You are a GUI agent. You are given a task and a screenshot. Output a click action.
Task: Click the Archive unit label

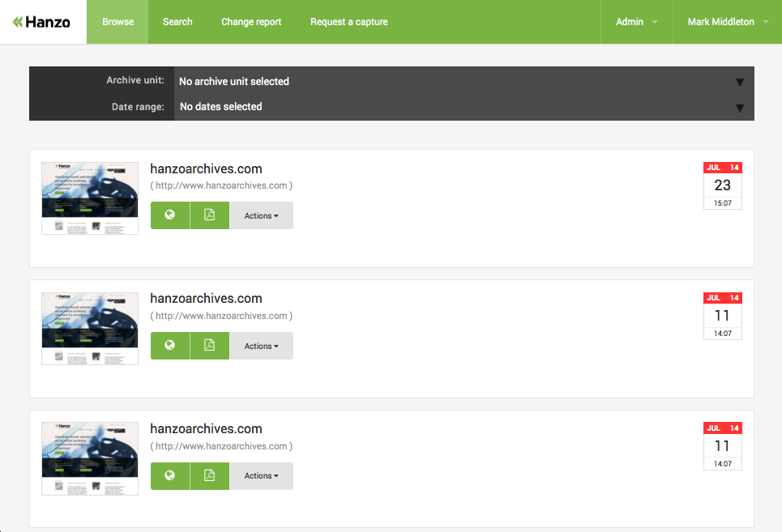click(135, 80)
